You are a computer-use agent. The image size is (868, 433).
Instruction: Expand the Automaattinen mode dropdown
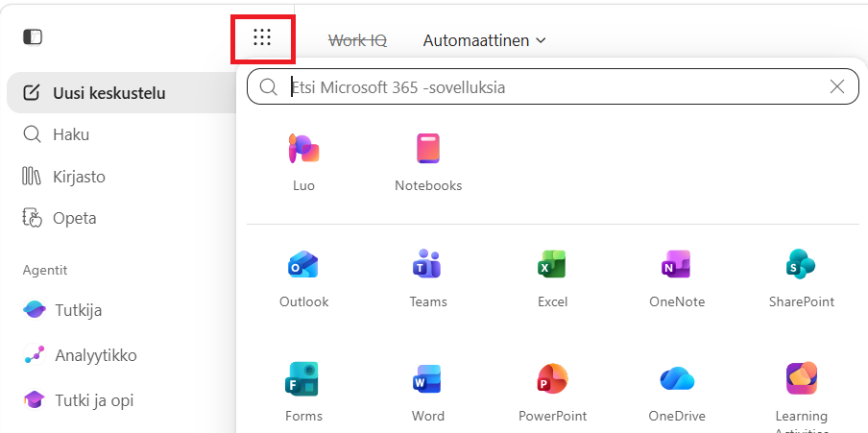click(484, 40)
